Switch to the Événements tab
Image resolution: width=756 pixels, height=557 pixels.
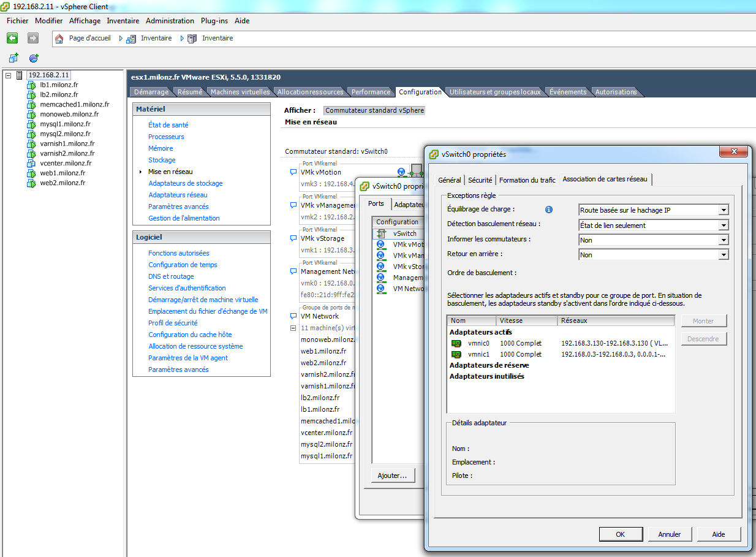(568, 92)
